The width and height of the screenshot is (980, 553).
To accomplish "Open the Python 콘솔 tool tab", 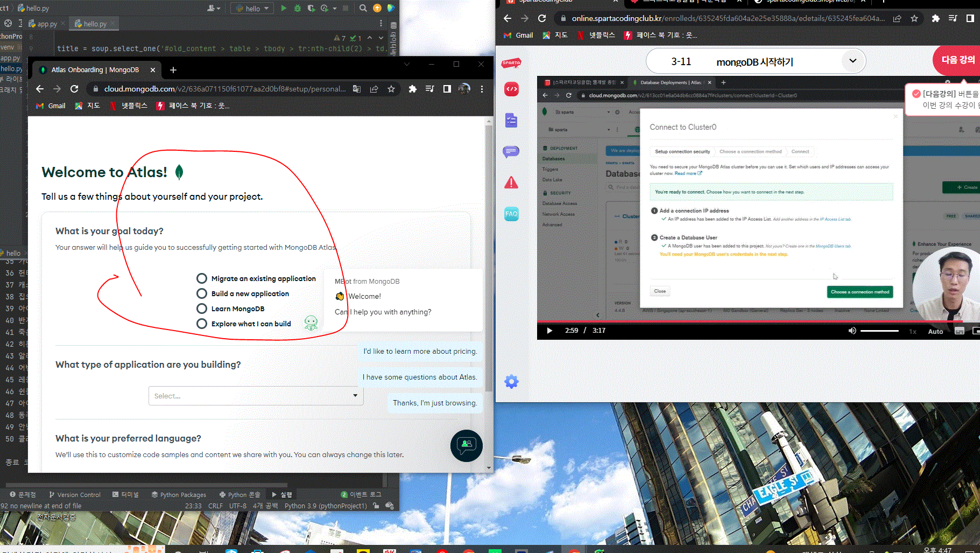I will tap(240, 494).
